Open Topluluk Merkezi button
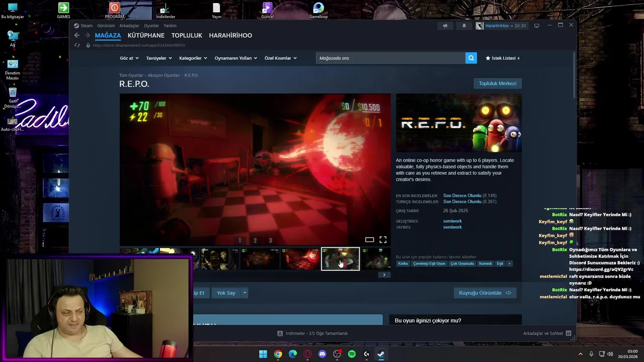The width and height of the screenshot is (644, 362). click(x=498, y=83)
